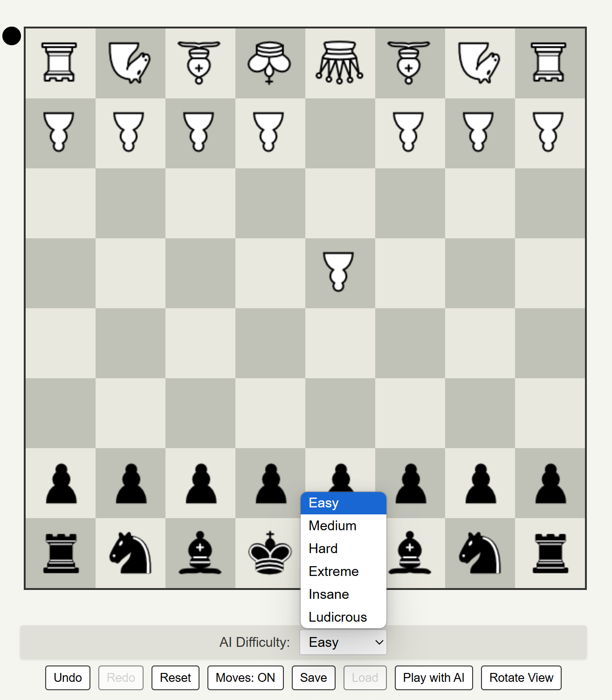
Task: Select the black rook in the bottom-right corner
Action: (550, 553)
